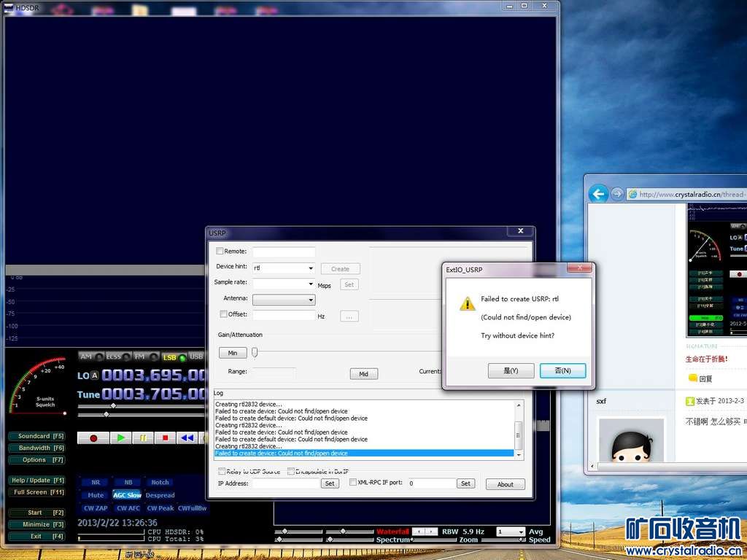747x560 pixels.
Task: Select LSB demodulation mode
Action: pos(169,357)
